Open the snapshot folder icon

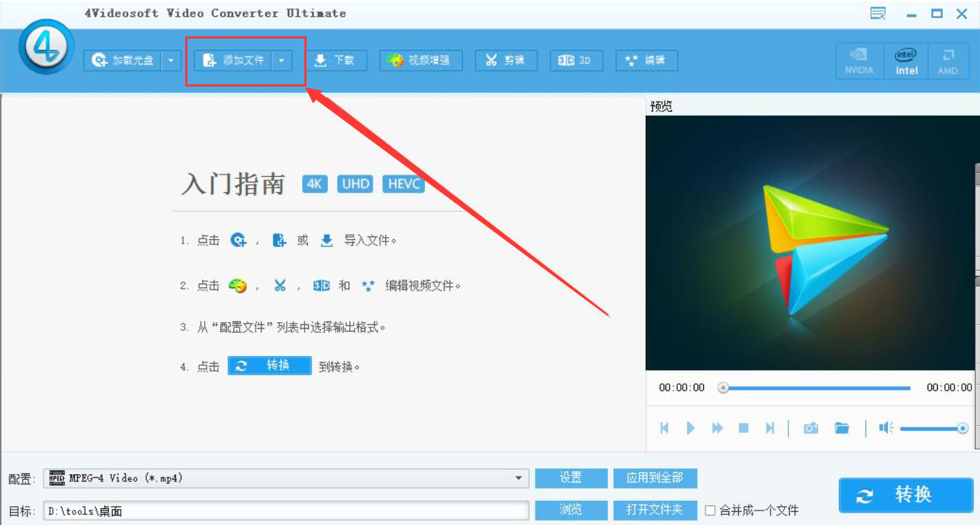pyautogui.click(x=842, y=428)
